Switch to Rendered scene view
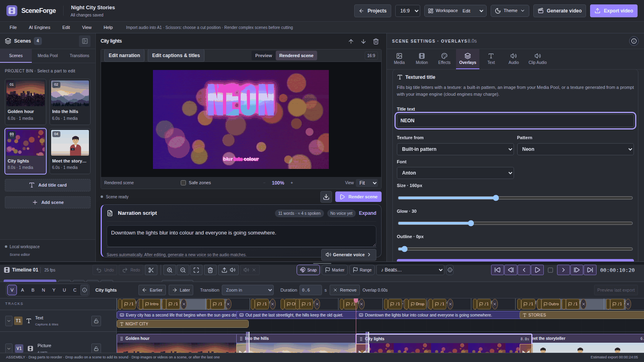Screen dimensions: 644x362 click(x=296, y=56)
